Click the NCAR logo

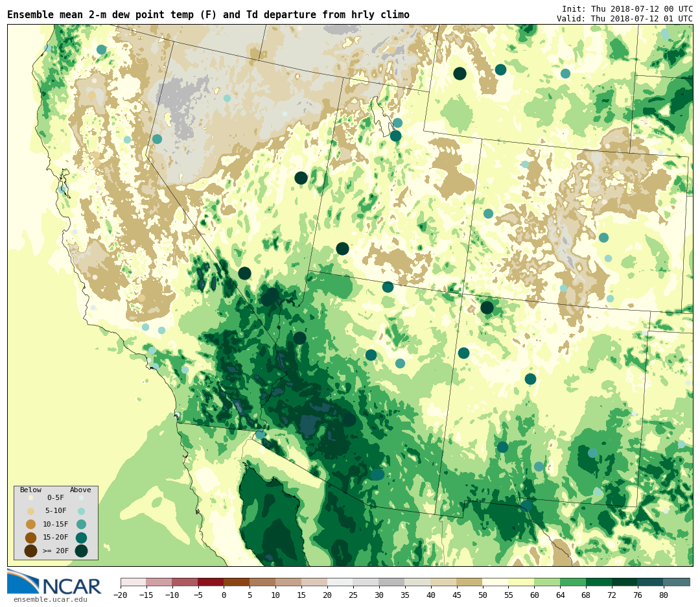pos(54,582)
